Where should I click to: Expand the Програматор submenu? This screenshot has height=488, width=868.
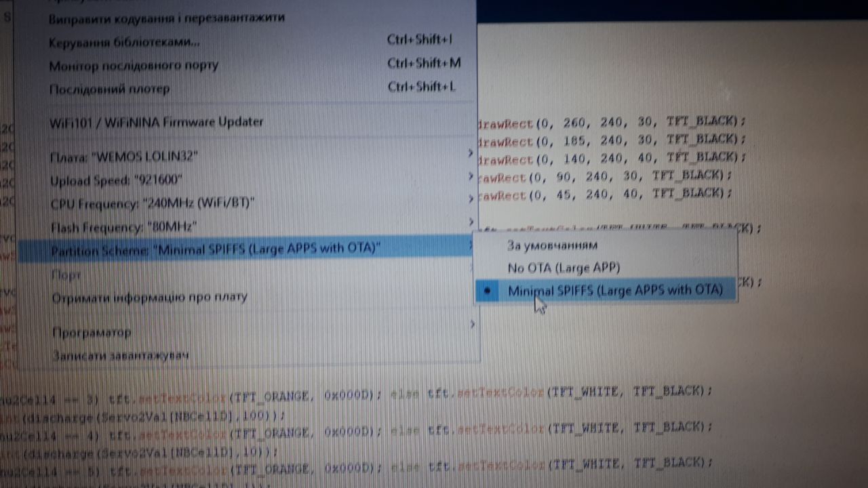click(247, 332)
